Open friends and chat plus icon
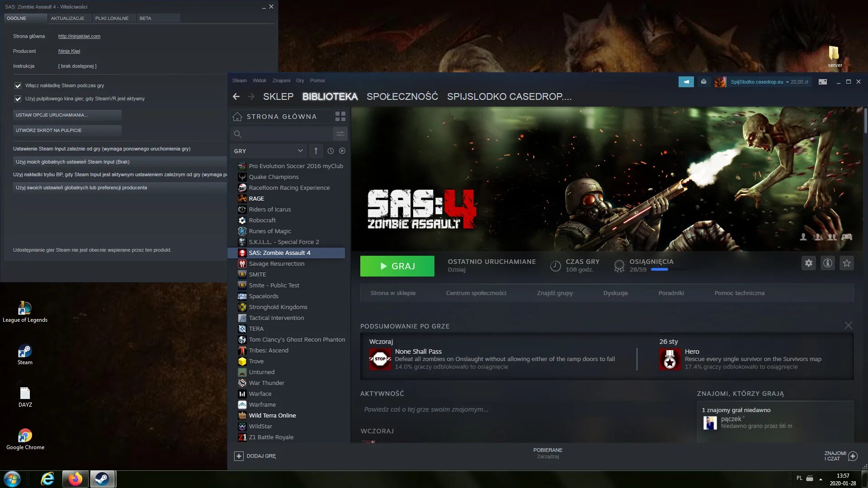The width and height of the screenshot is (868, 488). (x=853, y=456)
